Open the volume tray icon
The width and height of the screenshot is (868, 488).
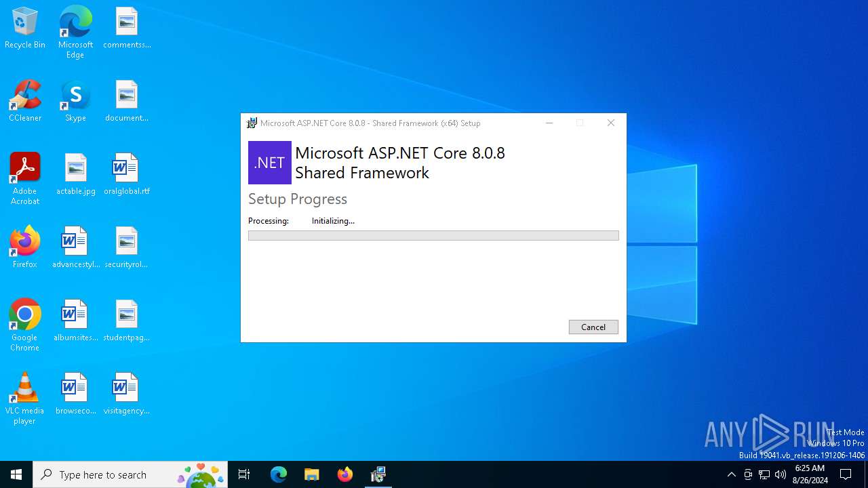coord(781,474)
